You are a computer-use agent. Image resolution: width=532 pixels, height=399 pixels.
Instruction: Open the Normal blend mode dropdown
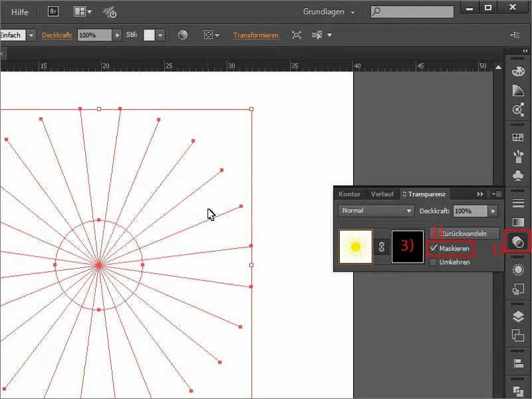376,211
